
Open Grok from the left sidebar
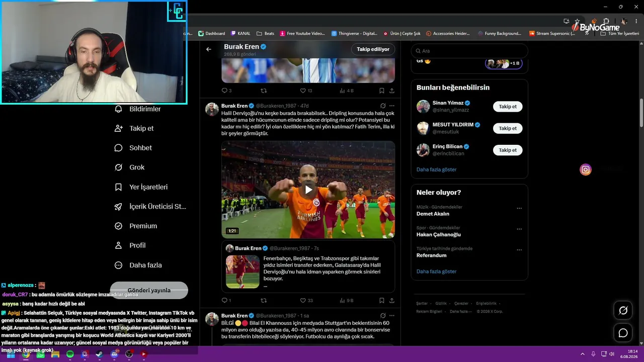129,167
